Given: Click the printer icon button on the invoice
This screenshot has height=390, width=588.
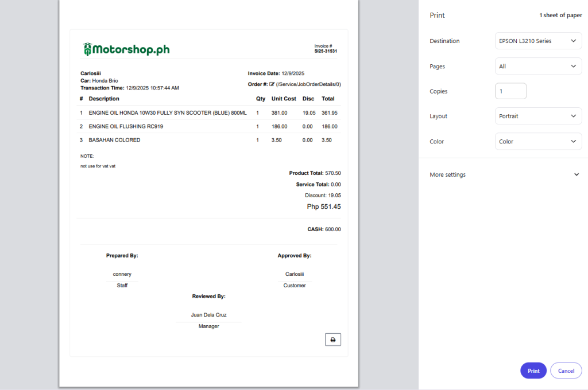Looking at the screenshot, I should tap(332, 340).
